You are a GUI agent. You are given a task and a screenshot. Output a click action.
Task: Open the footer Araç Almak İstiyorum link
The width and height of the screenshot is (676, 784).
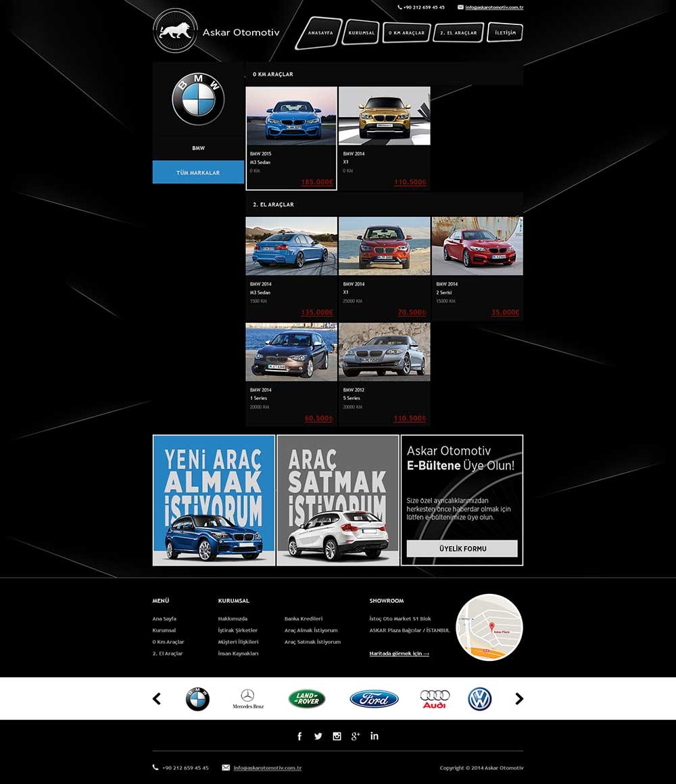[x=311, y=630]
